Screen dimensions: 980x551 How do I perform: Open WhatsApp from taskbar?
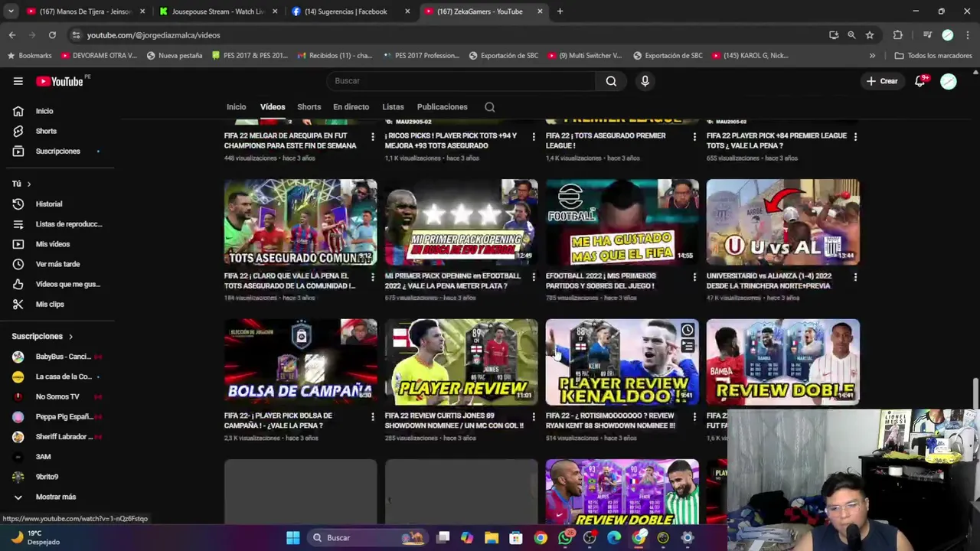point(565,538)
